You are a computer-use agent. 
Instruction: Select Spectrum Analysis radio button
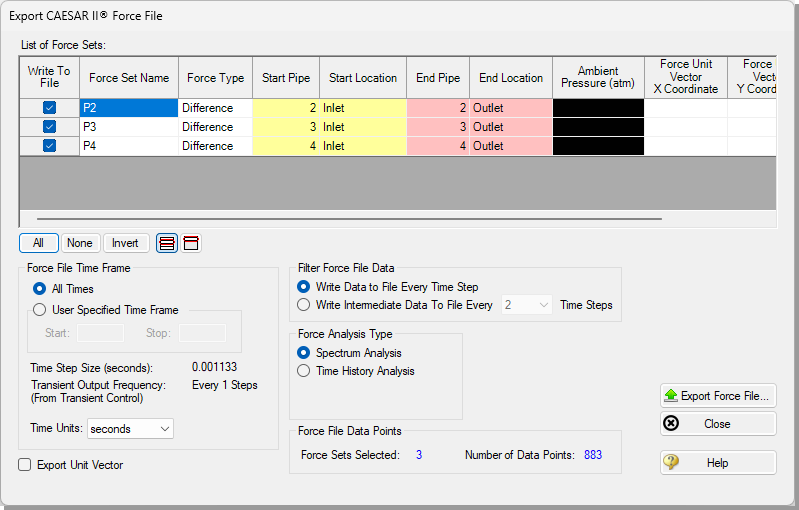coord(303,353)
